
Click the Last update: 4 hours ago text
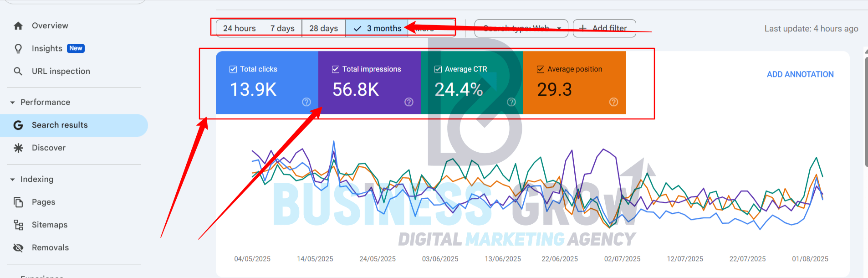tap(811, 29)
